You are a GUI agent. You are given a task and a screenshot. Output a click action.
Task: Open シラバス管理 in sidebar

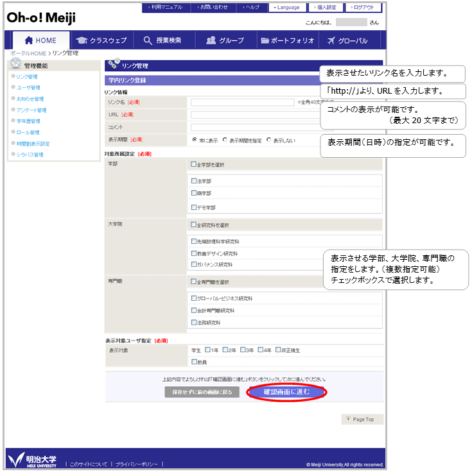tap(30, 155)
